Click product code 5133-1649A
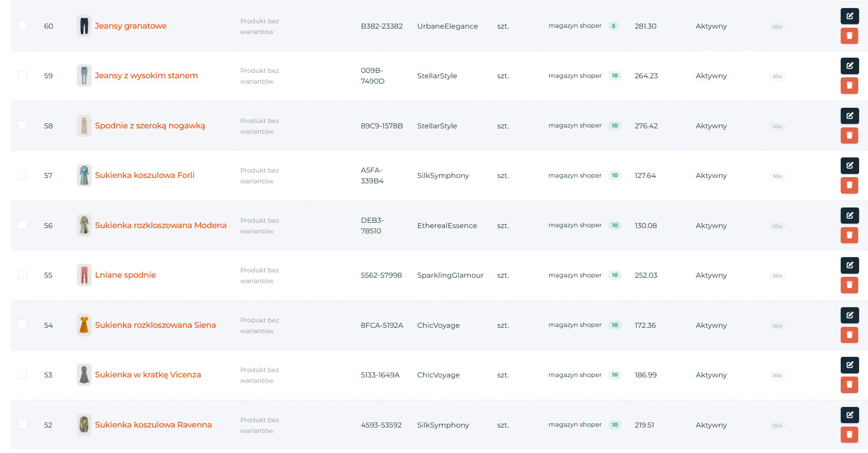This screenshot has width=868, height=453. pyautogui.click(x=380, y=375)
